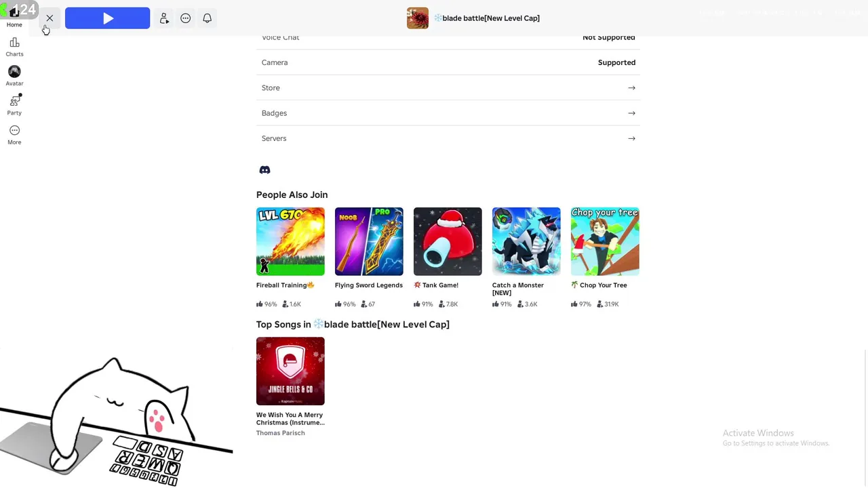Viewport: 868px width, 488px height.
Task: Click the Thomas Parisch artist name
Action: click(x=281, y=433)
